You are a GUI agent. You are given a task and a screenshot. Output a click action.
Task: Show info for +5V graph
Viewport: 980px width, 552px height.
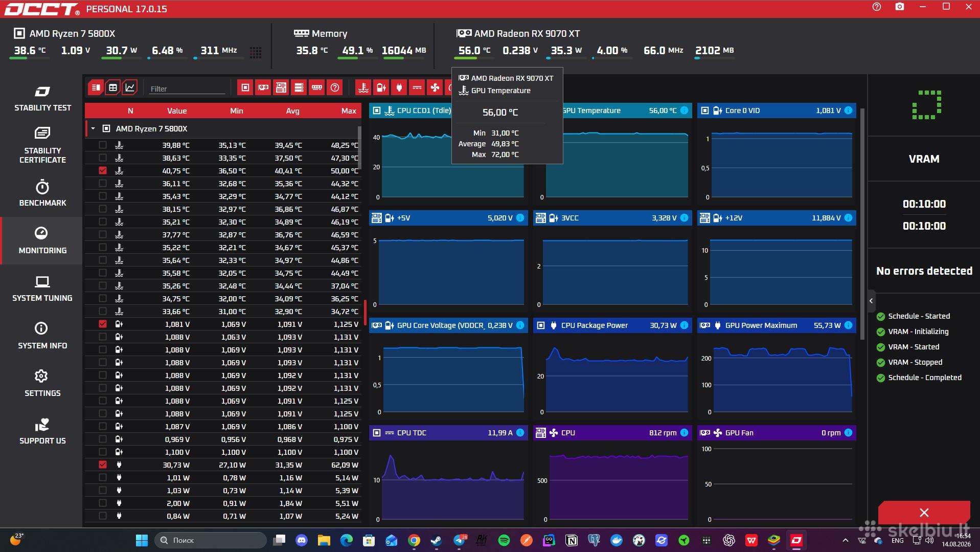coord(520,218)
